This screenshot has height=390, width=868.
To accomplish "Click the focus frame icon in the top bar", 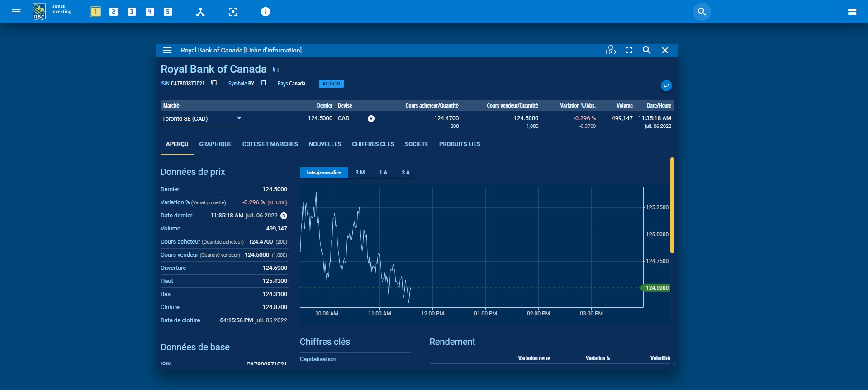I will 233,12.
